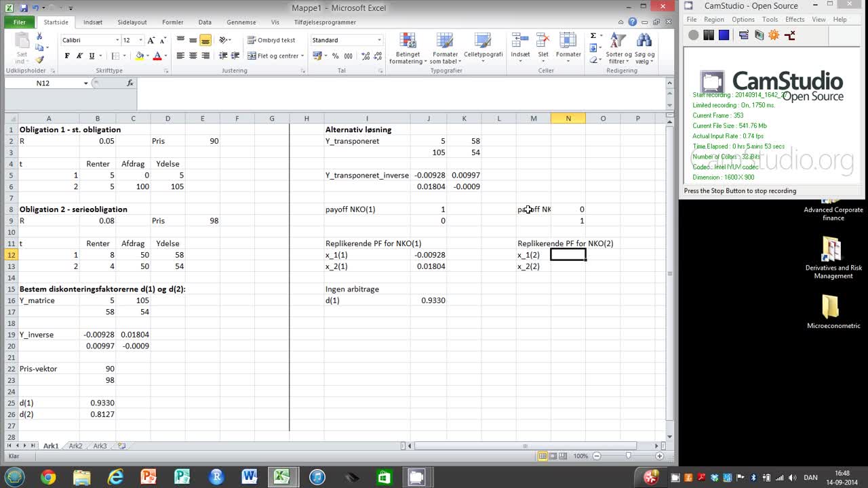Click the Cut scissors icon
This screenshot has width=868, height=488.
tap(39, 37)
